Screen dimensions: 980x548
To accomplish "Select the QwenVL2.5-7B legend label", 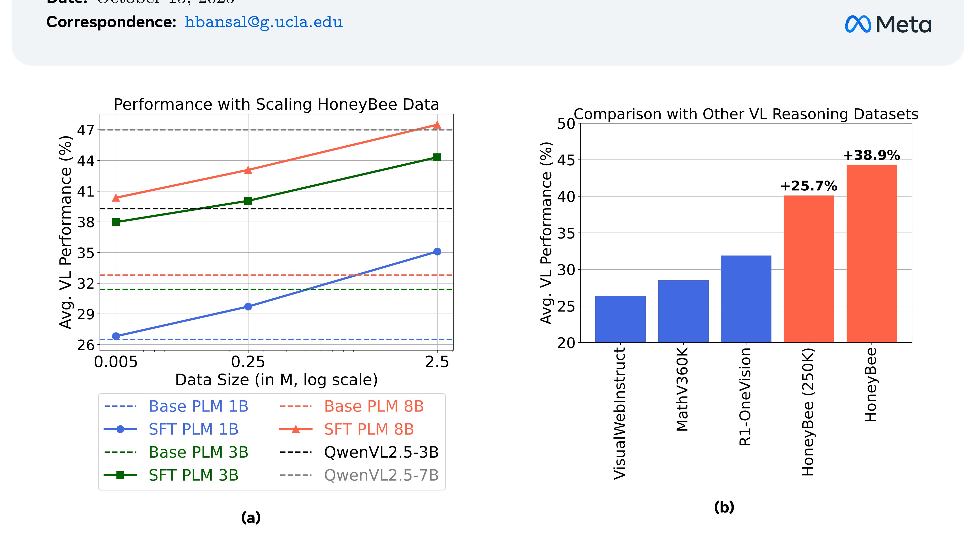I will point(381,475).
